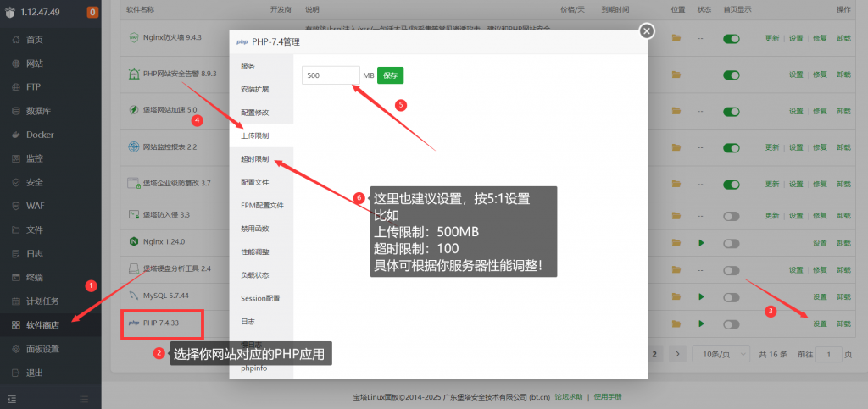The width and height of the screenshot is (868, 409).
Task: Click the PHP 7.4.33 software name
Action: 161,323
